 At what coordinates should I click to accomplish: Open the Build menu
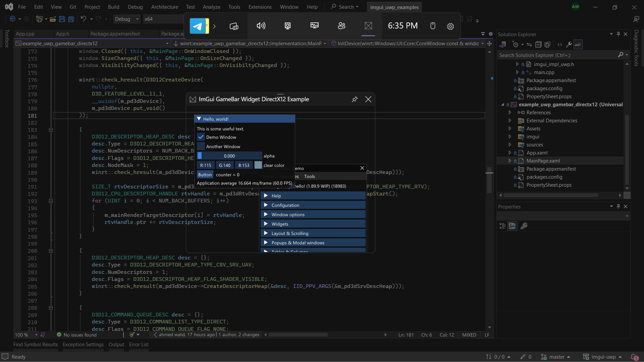tap(113, 7)
